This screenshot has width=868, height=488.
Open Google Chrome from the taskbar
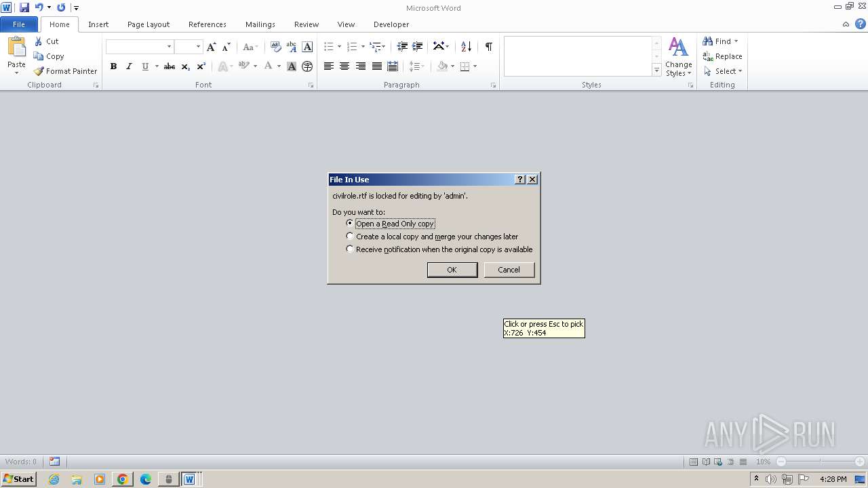point(123,479)
